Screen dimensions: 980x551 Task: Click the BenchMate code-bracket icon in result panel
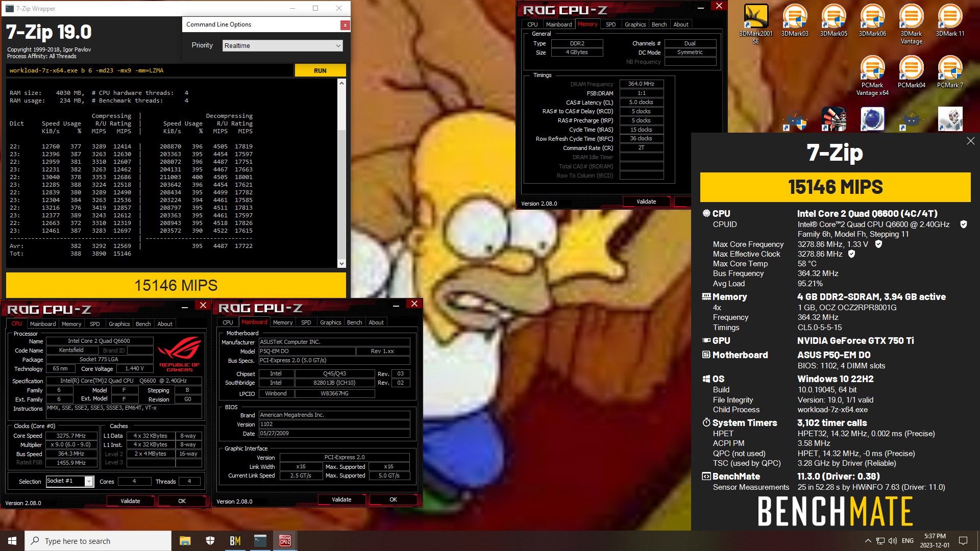pos(706,476)
